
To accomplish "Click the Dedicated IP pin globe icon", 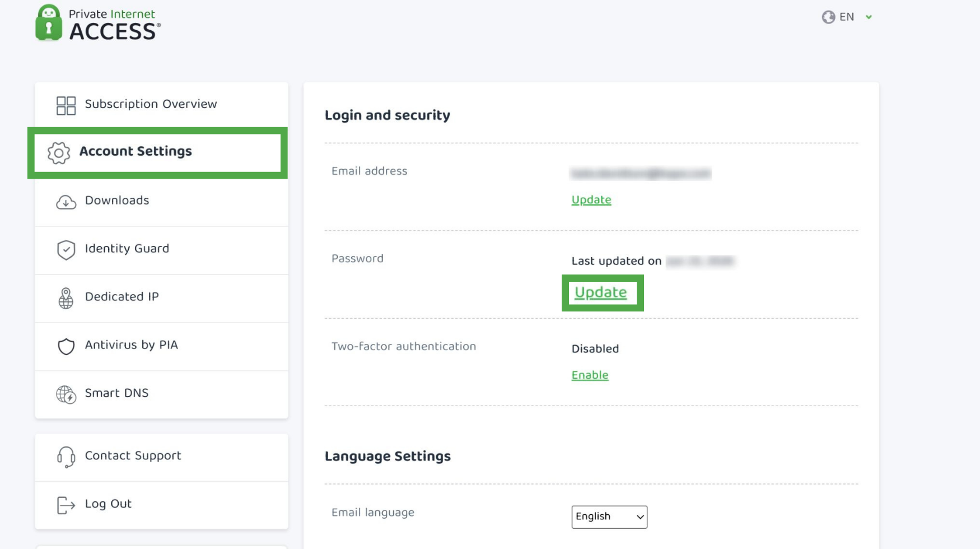I will point(66,298).
